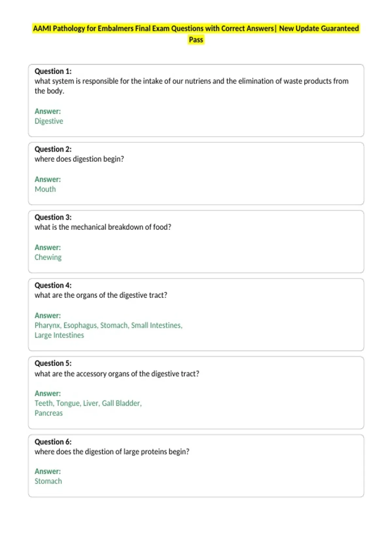Select the "Question 3:" heading
This screenshot has width=392, height=556.
[x=53, y=217]
